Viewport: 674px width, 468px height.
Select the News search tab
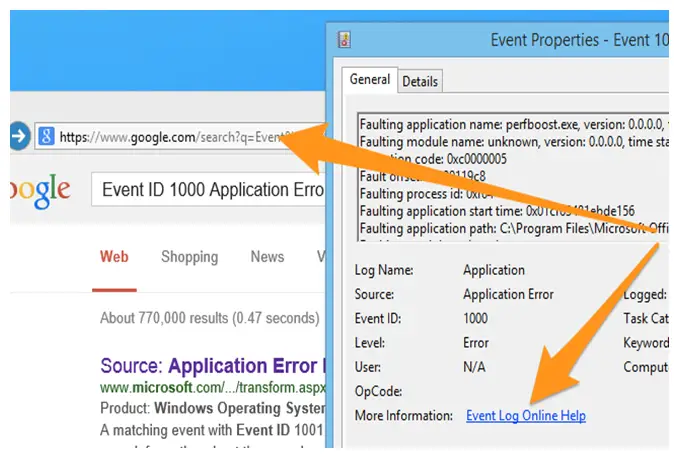[267, 257]
